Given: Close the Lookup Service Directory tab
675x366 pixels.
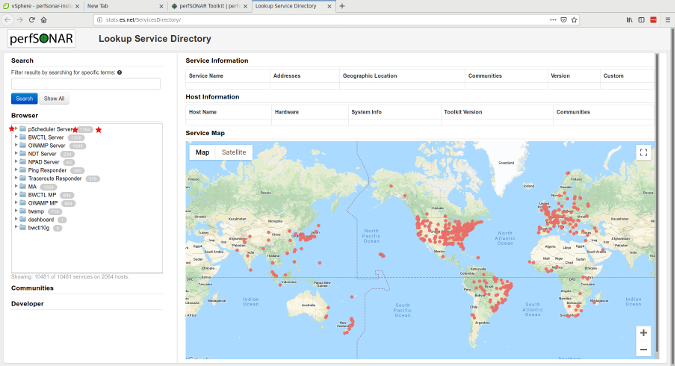Looking at the screenshot, I should (329, 6).
